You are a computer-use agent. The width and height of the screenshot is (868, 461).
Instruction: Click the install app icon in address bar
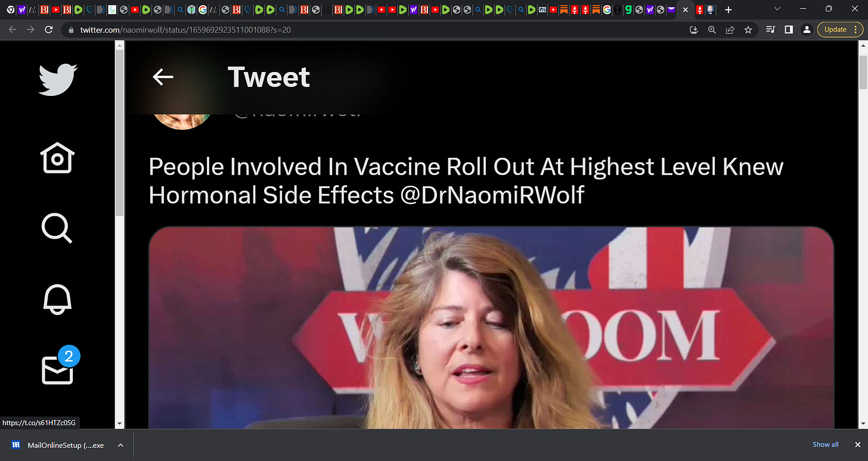[x=693, y=29]
